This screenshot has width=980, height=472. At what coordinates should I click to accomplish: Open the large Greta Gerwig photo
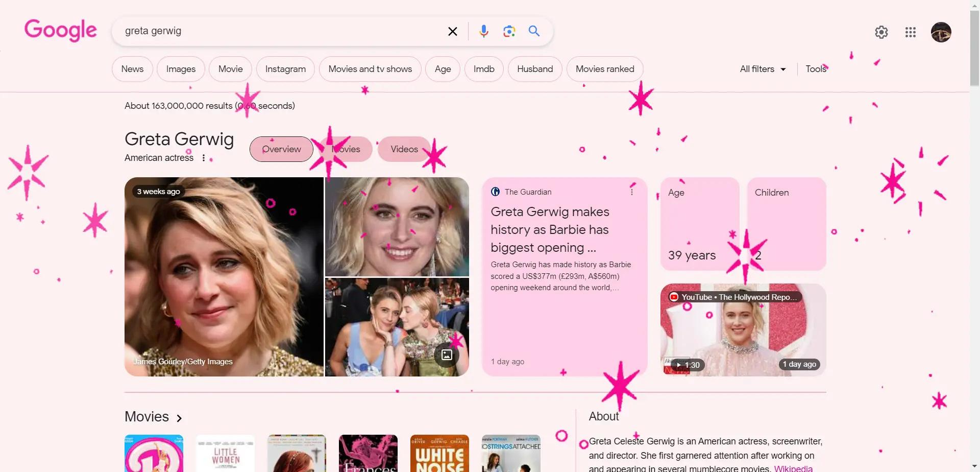pos(224,277)
